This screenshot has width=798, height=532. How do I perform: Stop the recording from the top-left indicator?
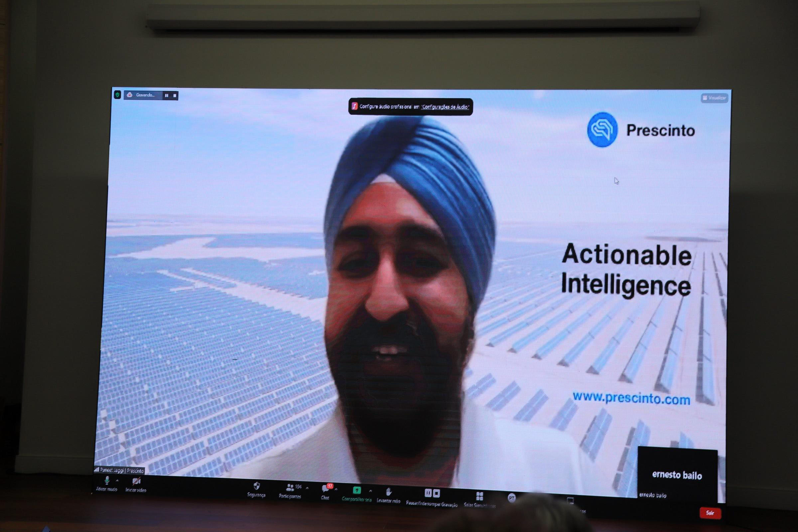[175, 96]
